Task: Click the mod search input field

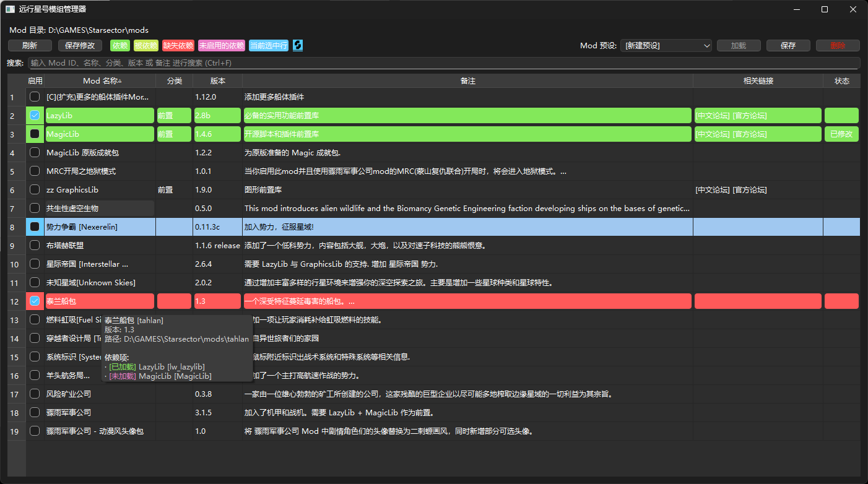Action: [x=433, y=63]
